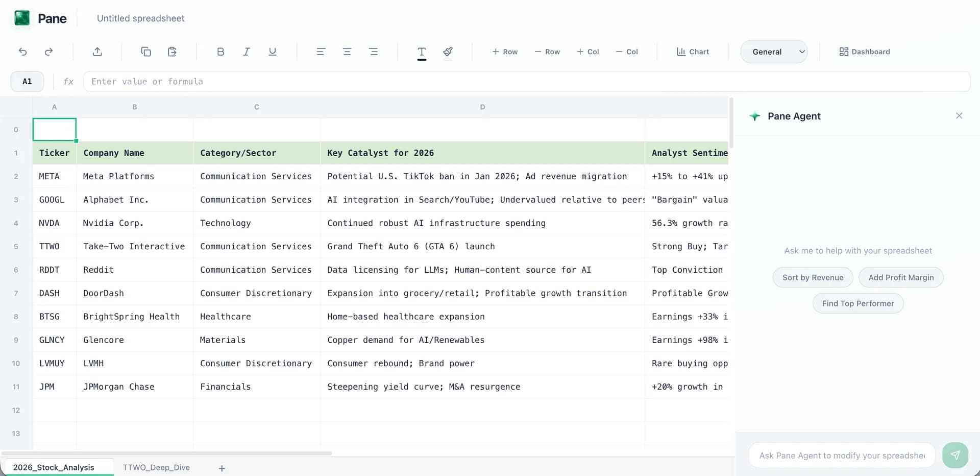Click the Redo icon
The height and width of the screenshot is (476, 980).
pyautogui.click(x=48, y=52)
